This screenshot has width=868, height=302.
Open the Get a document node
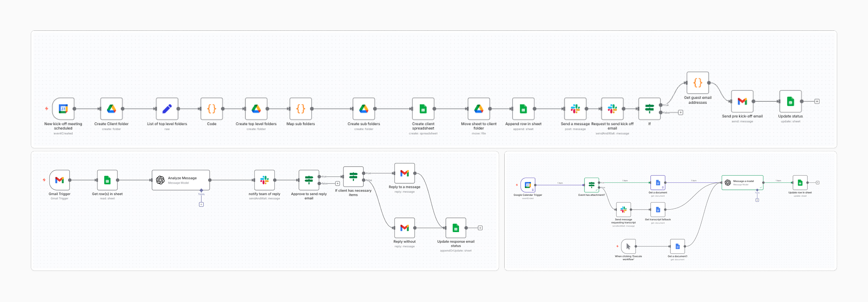pyautogui.click(x=658, y=183)
